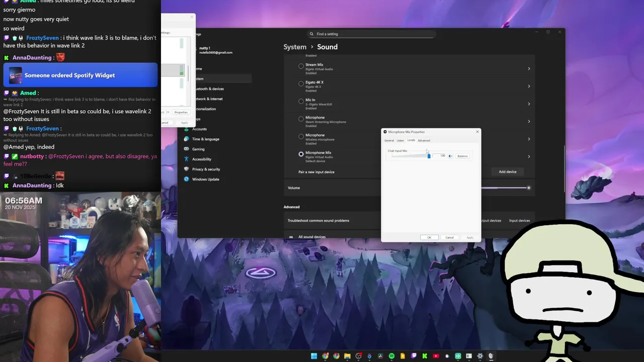Switch to the Advanced tab
The width and height of the screenshot is (644, 362).
(x=424, y=140)
